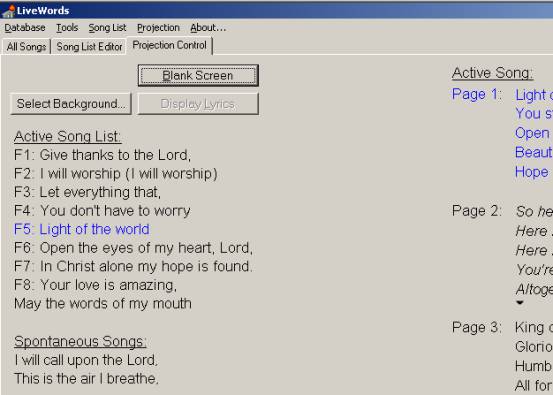Open the Song List menu
The height and width of the screenshot is (395, 553).
pos(107,28)
